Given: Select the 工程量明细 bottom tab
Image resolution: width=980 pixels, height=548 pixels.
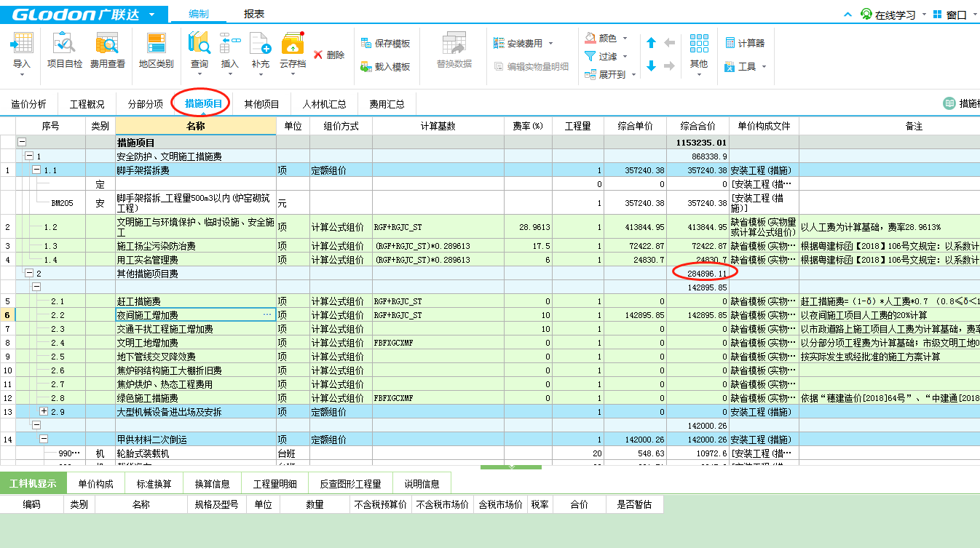Looking at the screenshot, I should point(274,483).
